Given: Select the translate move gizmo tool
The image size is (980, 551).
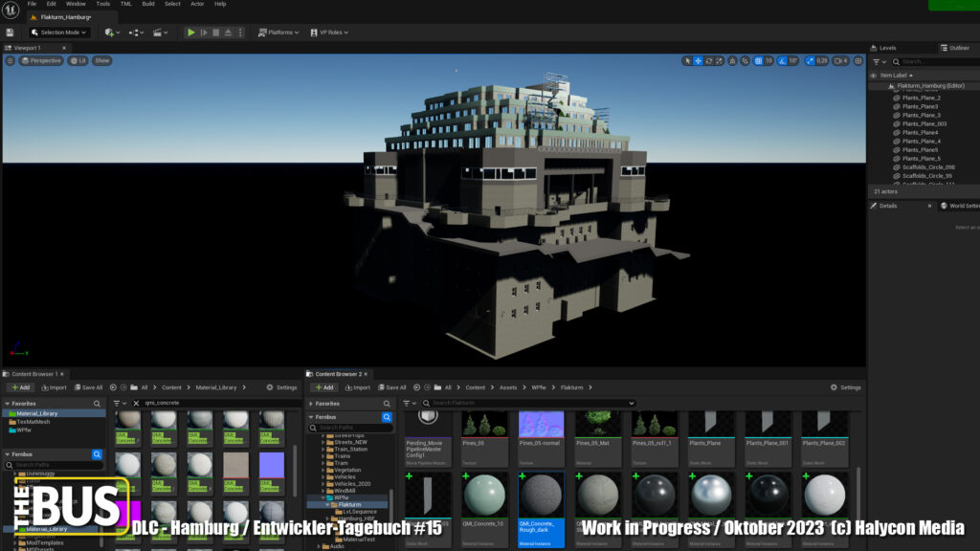Looking at the screenshot, I should 698,60.
